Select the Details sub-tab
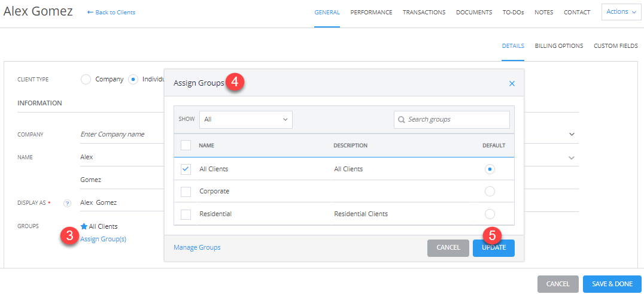 pyautogui.click(x=513, y=46)
